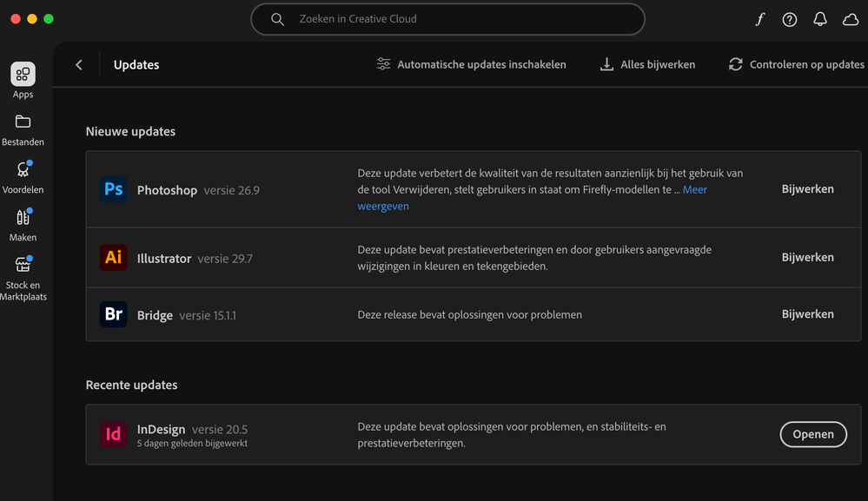Image resolution: width=868 pixels, height=501 pixels.
Task: Go back with the left chevron
Action: point(79,65)
